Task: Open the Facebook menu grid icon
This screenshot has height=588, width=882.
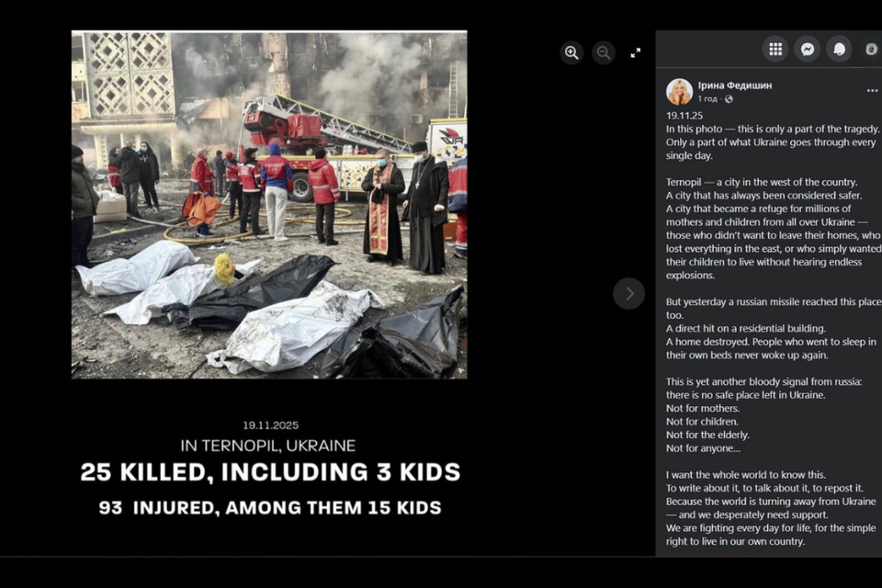Action: [775, 50]
